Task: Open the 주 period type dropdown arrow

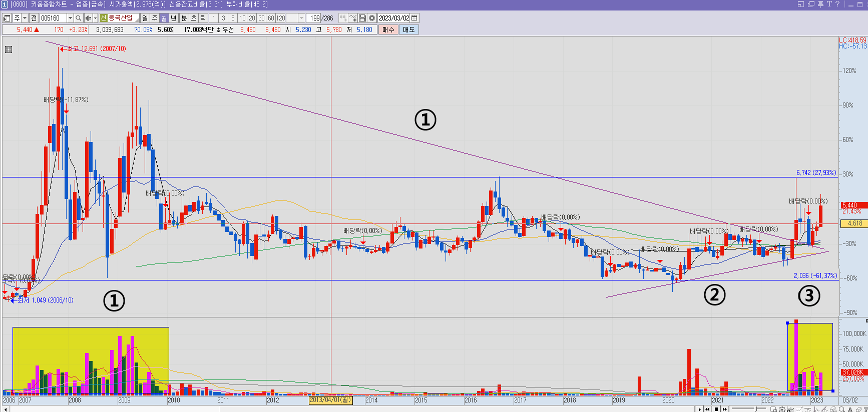Action: point(25,18)
